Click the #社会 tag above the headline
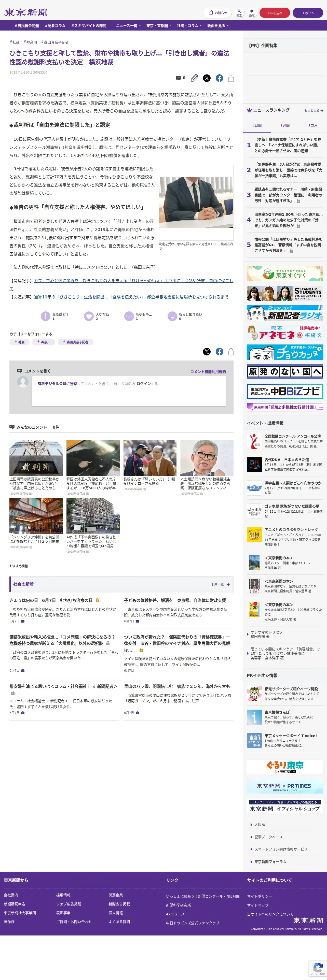Viewport: 327px width, 980px height. click(x=15, y=42)
